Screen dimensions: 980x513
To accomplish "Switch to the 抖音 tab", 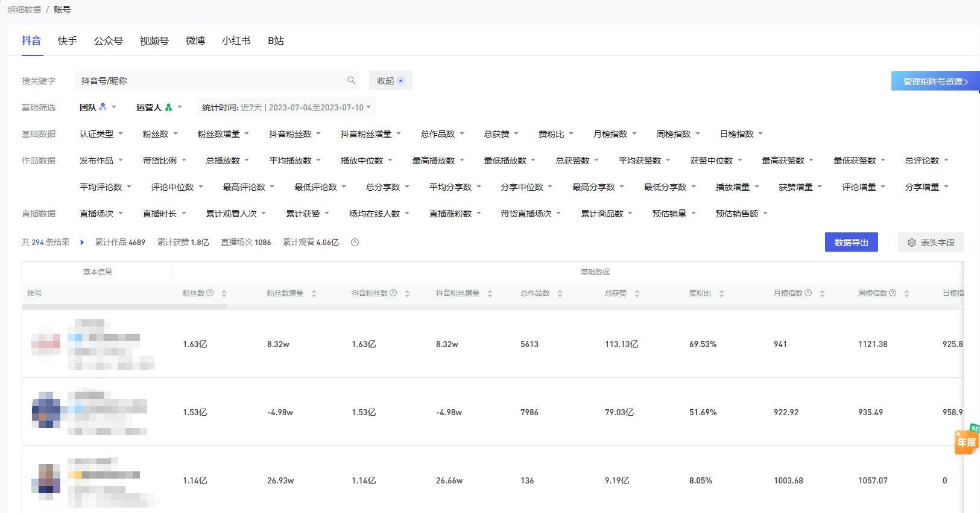I will (31, 40).
